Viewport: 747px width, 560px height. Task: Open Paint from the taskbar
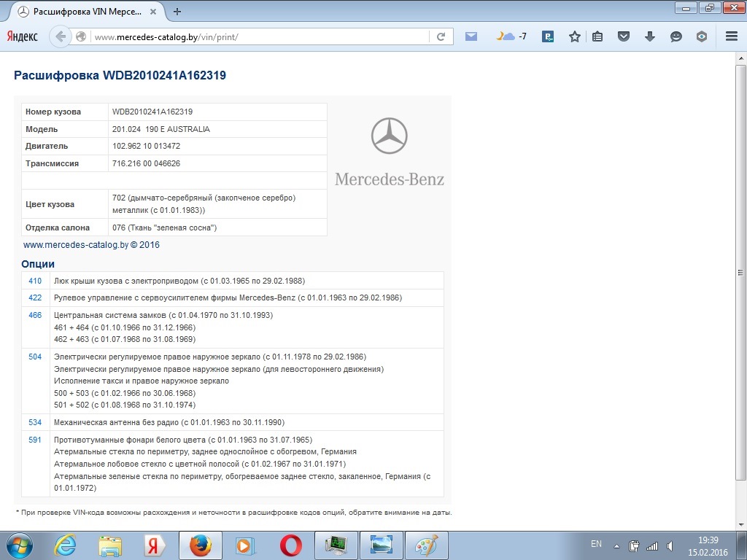pos(426,545)
